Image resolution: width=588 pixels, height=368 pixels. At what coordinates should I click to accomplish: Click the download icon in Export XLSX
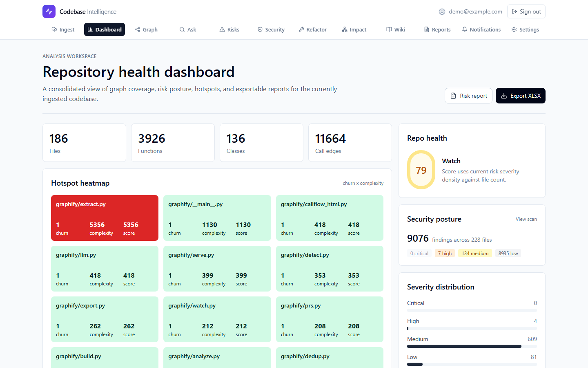click(x=504, y=96)
